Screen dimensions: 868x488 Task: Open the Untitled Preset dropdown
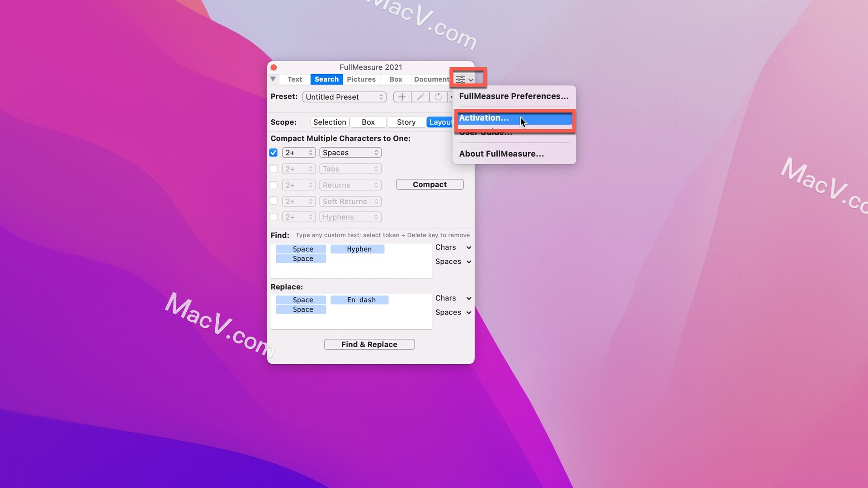[344, 97]
